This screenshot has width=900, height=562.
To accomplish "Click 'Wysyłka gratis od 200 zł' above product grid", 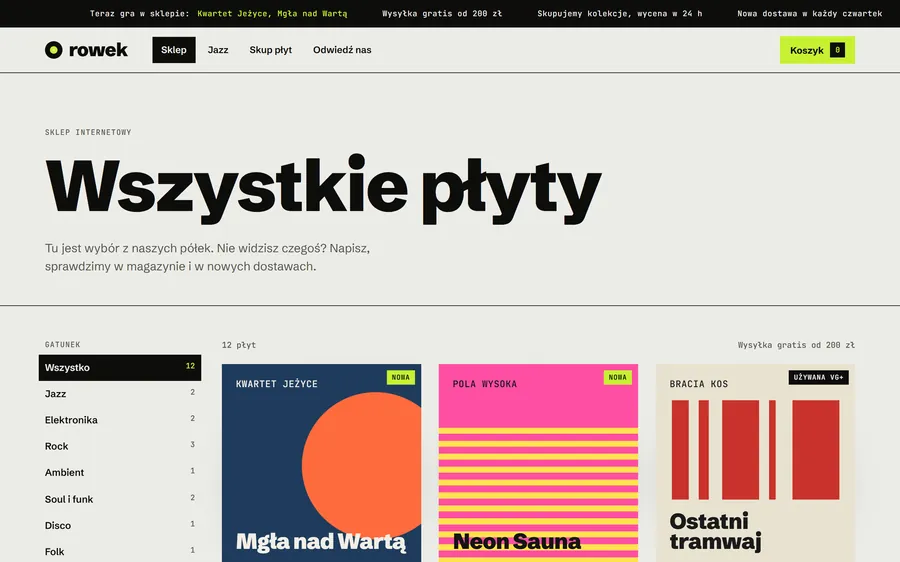I will pos(796,345).
